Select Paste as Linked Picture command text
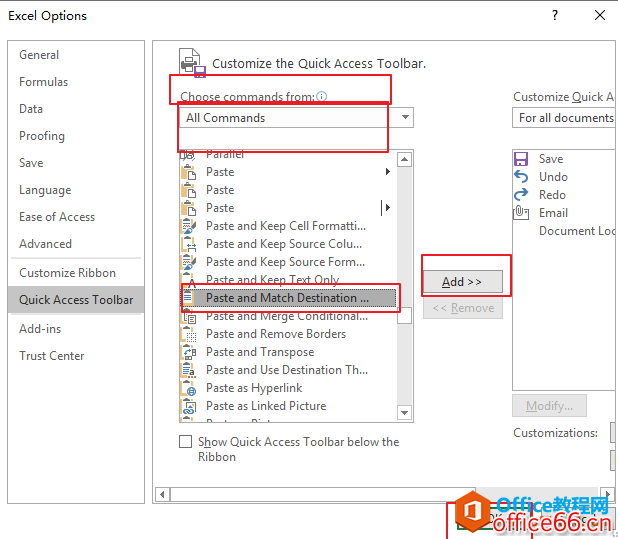Image resolution: width=618 pixels, height=539 pixels. 266,406
